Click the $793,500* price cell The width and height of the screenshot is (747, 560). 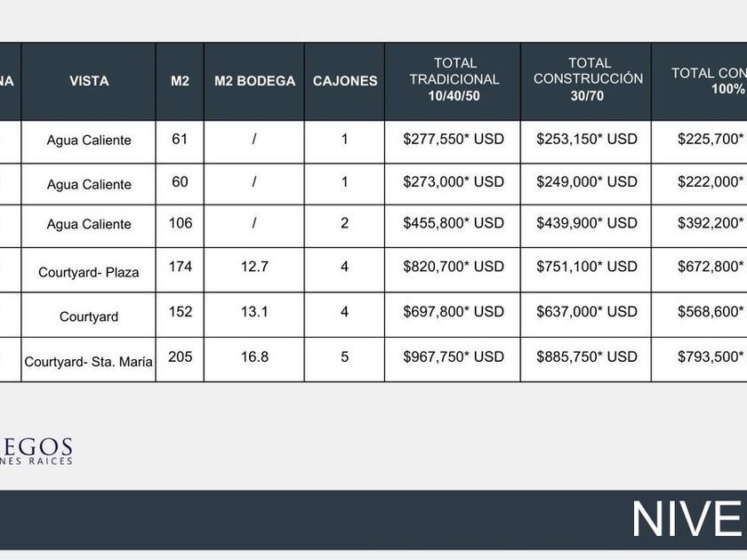710,356
